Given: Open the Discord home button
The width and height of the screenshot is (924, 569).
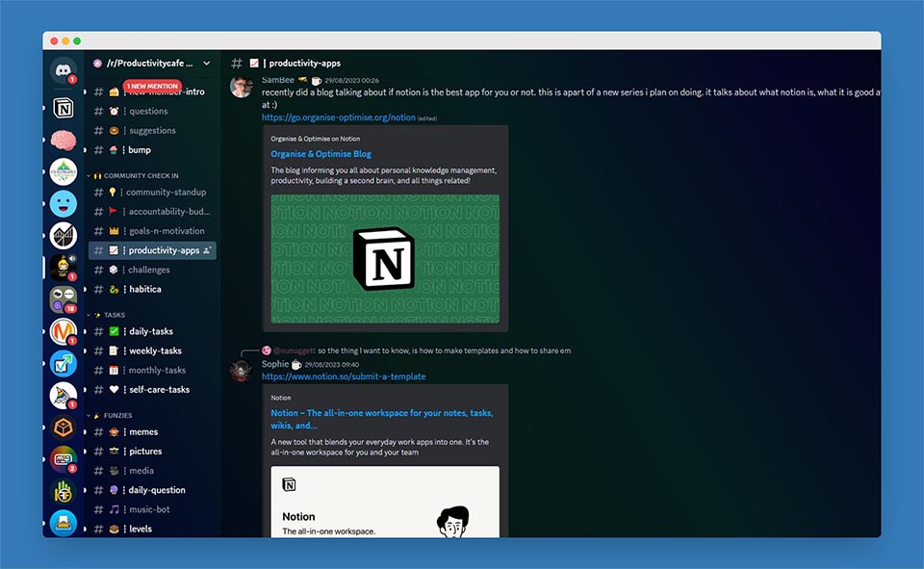Looking at the screenshot, I should coord(62,72).
